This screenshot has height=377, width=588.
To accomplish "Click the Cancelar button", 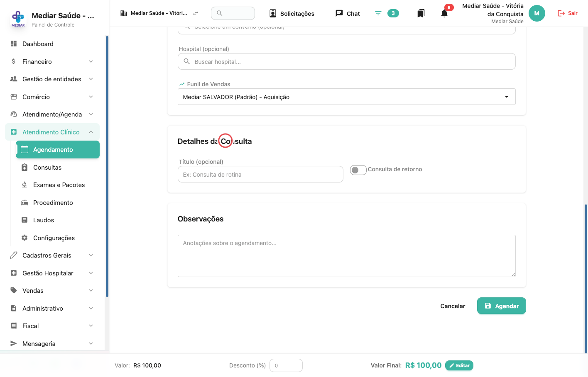I will click(x=453, y=306).
